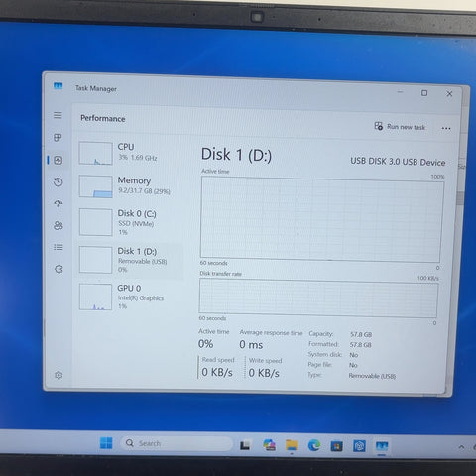Open the Details page icon
Viewport: 476px width, 476px height.
pos(59,247)
